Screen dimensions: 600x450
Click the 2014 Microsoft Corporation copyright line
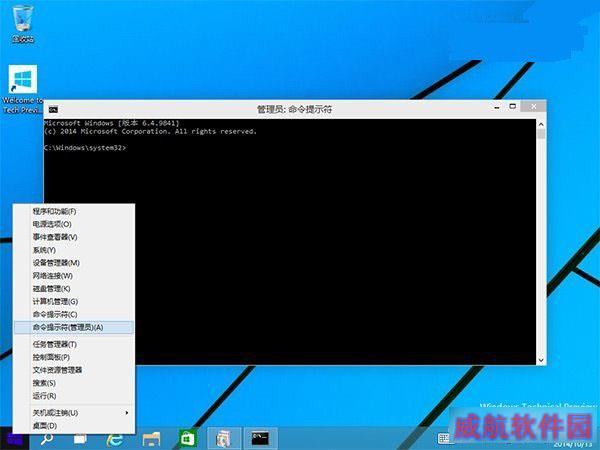pos(150,131)
